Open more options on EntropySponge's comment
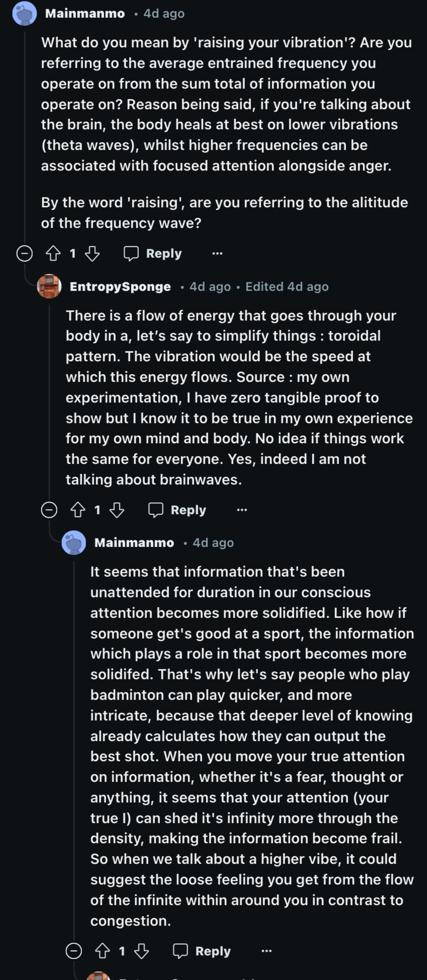 [x=242, y=510]
